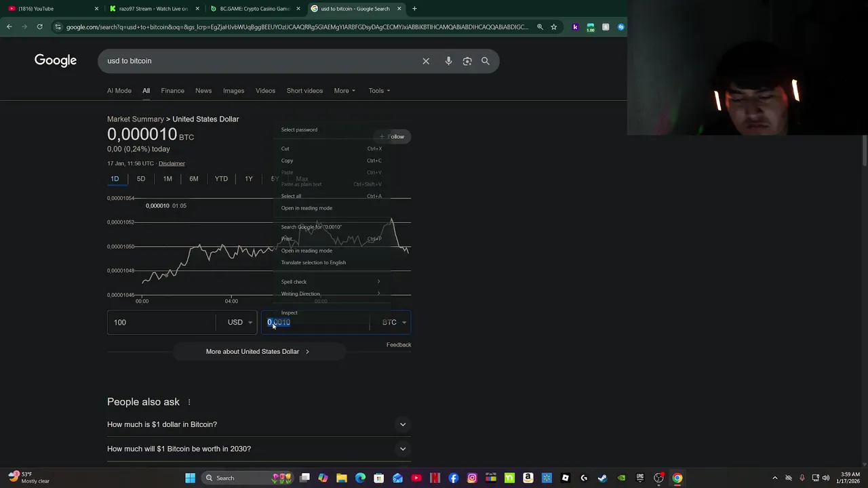The width and height of the screenshot is (868, 488).
Task: Switch to razo97 Stream tab
Action: pos(153,9)
